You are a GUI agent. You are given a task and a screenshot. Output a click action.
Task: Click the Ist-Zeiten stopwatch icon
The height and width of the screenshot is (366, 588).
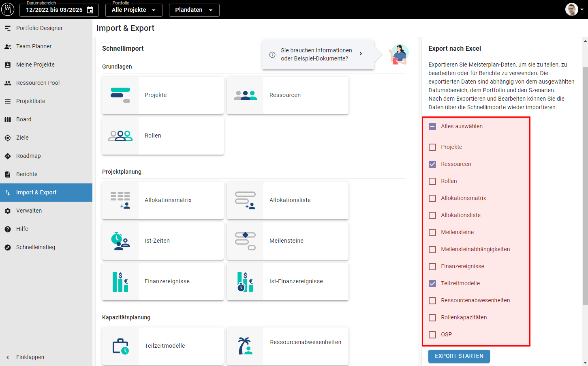click(120, 241)
